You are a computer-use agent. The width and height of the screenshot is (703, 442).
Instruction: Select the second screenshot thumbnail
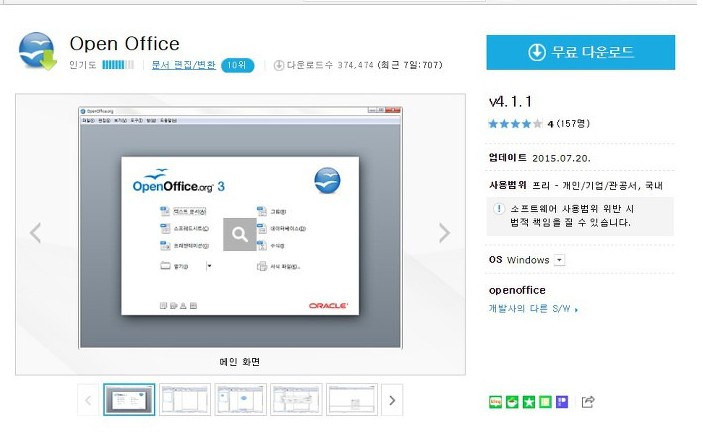[185, 399]
